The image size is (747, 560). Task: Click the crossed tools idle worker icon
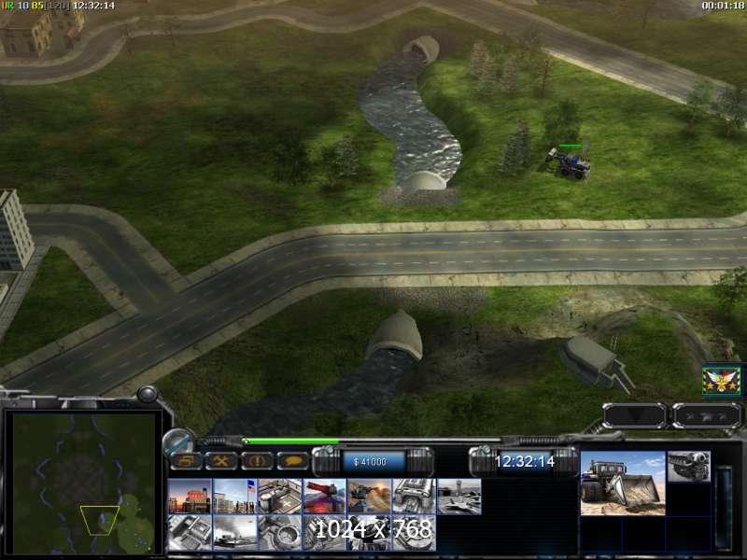coord(221,461)
